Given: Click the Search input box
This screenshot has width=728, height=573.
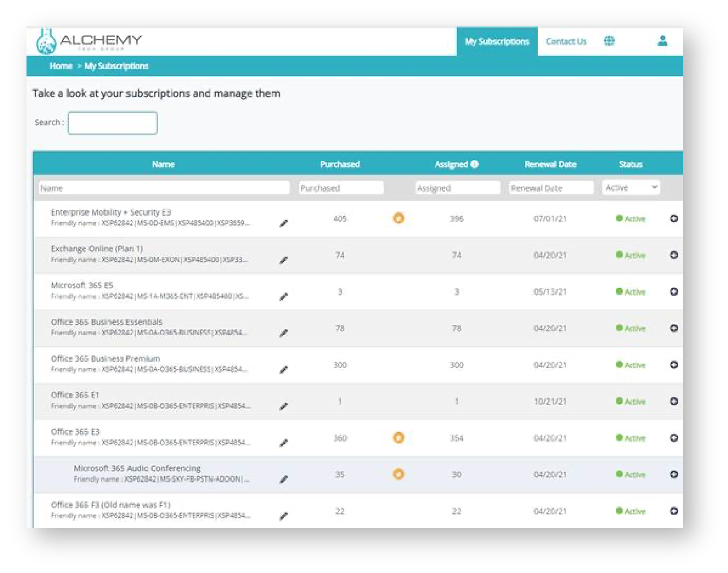Looking at the screenshot, I should [112, 123].
